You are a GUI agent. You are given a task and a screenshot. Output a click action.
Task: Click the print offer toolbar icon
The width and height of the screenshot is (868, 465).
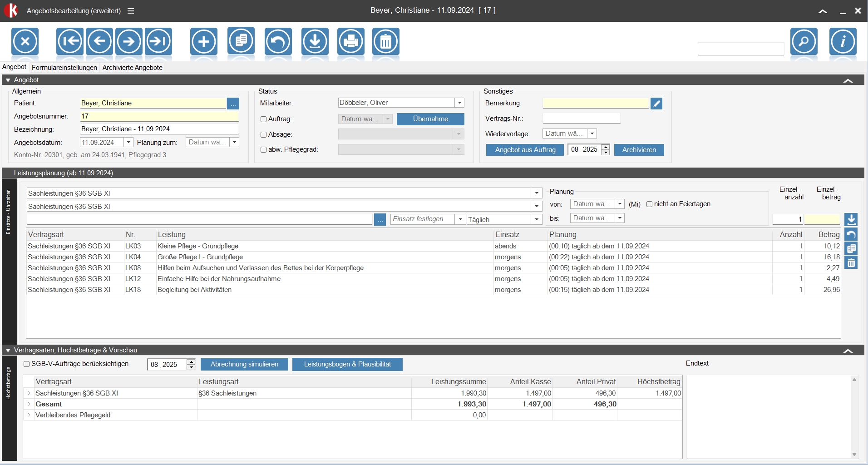click(350, 42)
